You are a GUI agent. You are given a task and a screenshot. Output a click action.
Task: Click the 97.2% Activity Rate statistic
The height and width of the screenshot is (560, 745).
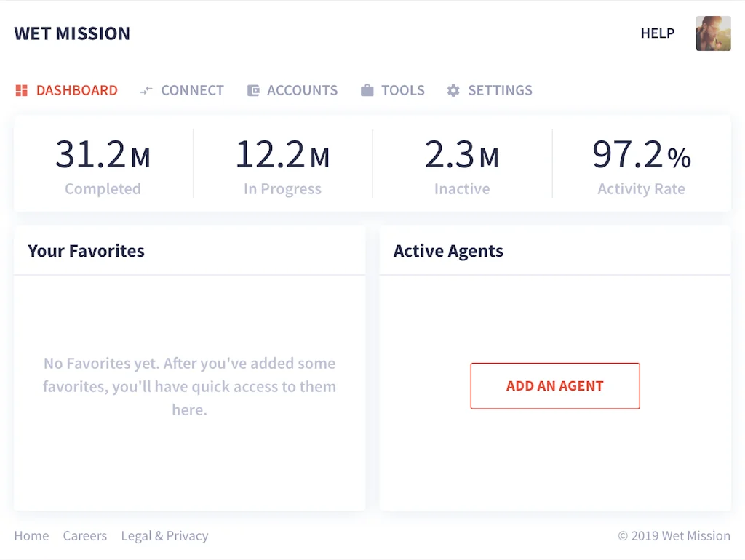click(x=641, y=165)
